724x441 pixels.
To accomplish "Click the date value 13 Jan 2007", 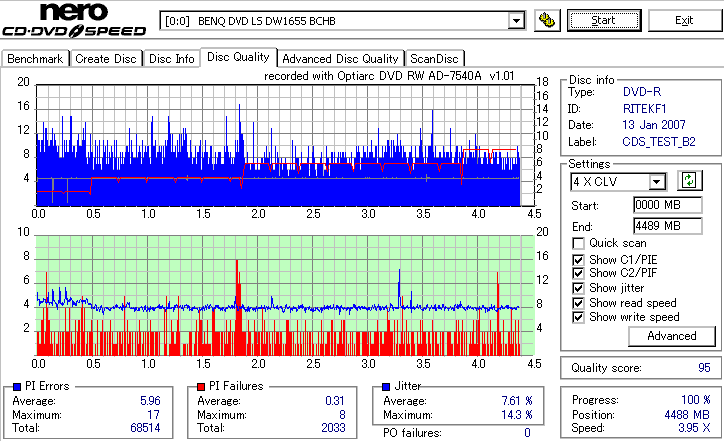I will (654, 125).
